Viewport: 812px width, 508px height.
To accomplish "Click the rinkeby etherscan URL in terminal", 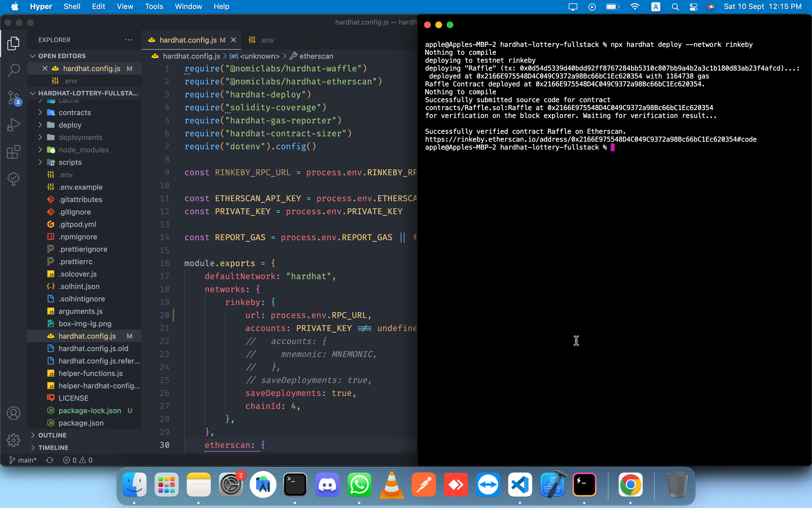I will pos(591,139).
